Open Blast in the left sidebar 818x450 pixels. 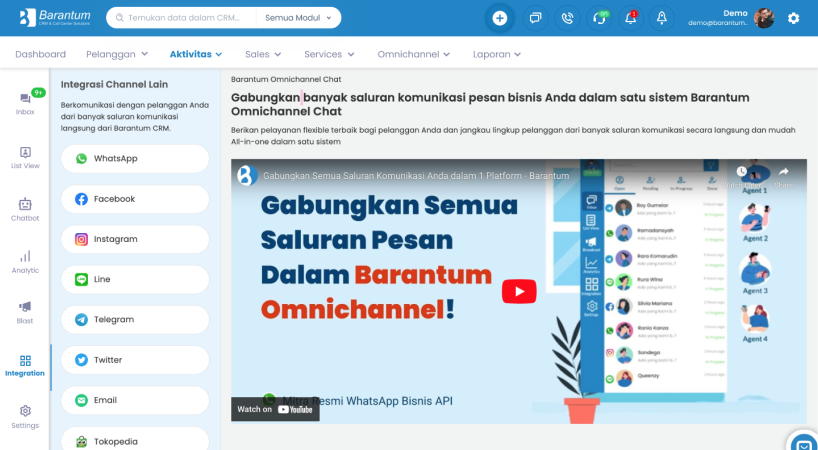coord(25,312)
